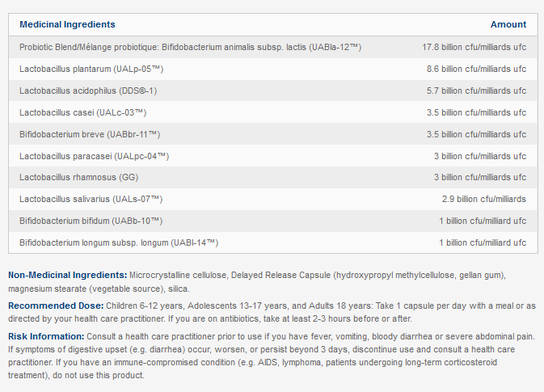This screenshot has width=544, height=392.
Task: Click the Lactobacillus acidophilus (DDS-1) ingredient
Action: (88, 91)
